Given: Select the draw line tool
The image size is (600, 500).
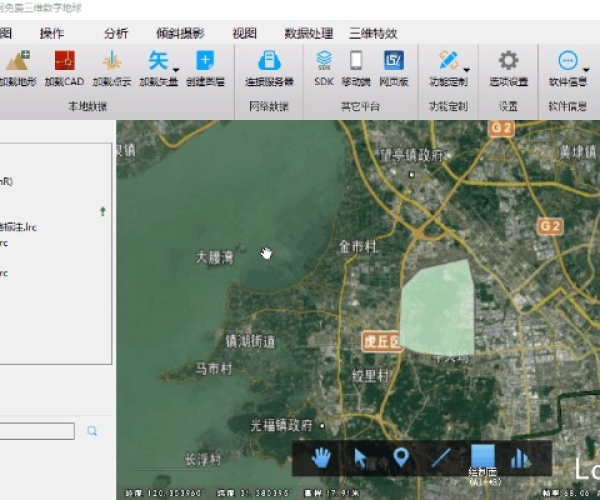Looking at the screenshot, I should tap(441, 458).
